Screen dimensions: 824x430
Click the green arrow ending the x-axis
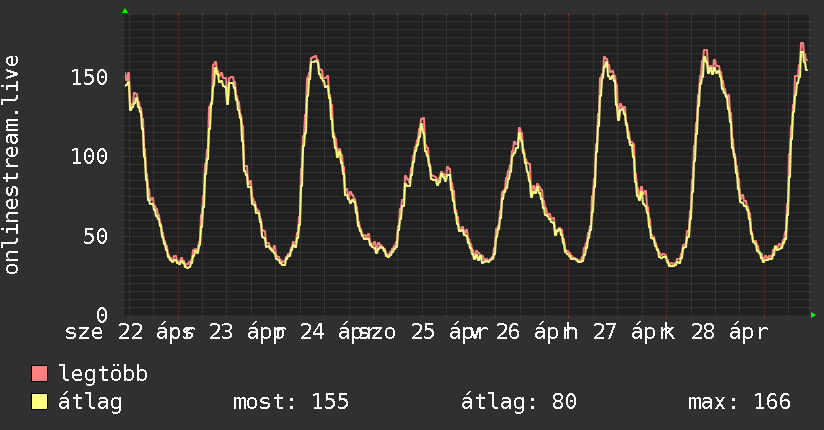[813, 315]
